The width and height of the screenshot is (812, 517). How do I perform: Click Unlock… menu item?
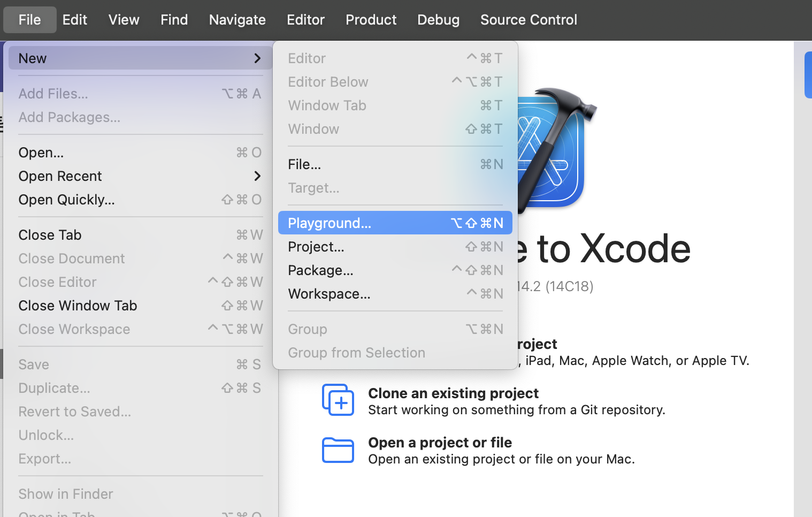141,435
